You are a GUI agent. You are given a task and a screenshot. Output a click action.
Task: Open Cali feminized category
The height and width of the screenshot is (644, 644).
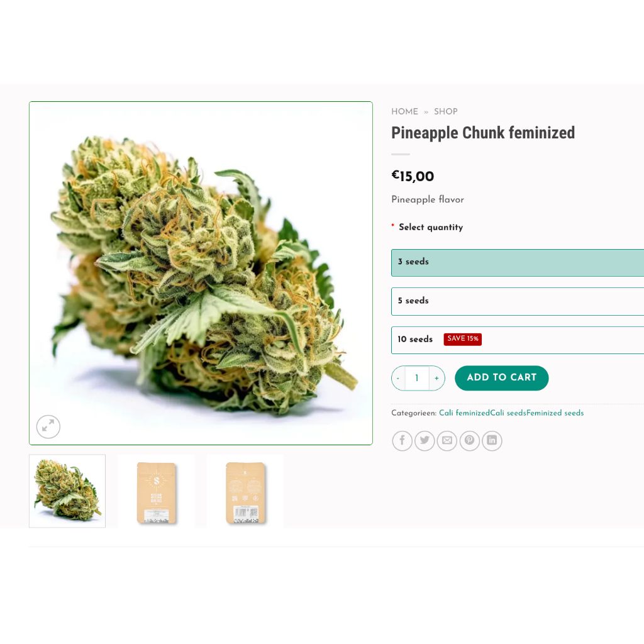coord(464,413)
